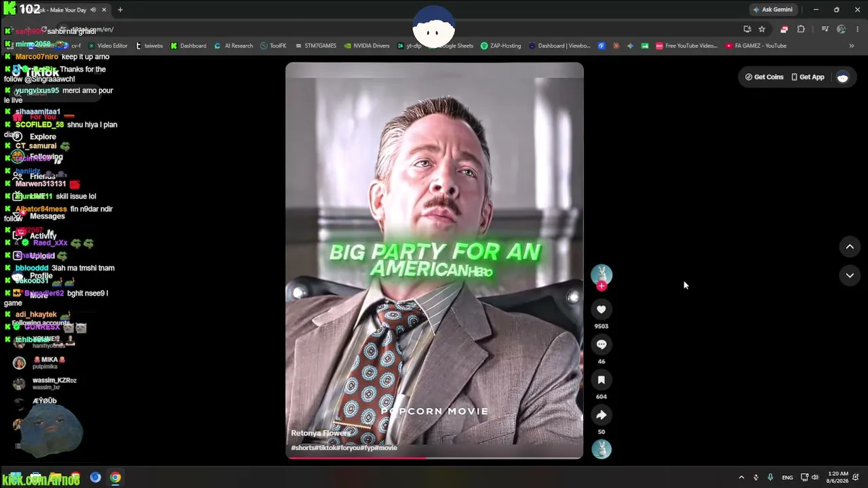Open the taiwebs bookmark

point(149,46)
